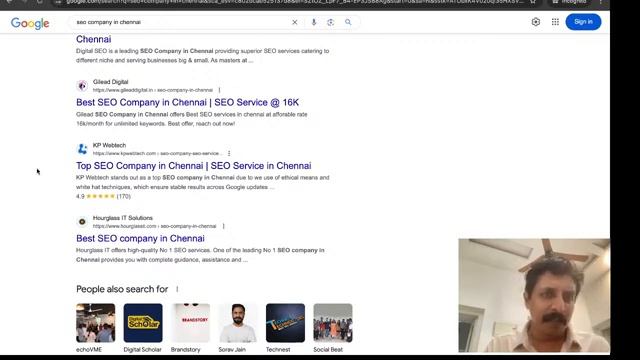Screen dimensions: 640x360
Task: Open Hourglass Best SEO company in Chennai link
Action: (x=140, y=238)
